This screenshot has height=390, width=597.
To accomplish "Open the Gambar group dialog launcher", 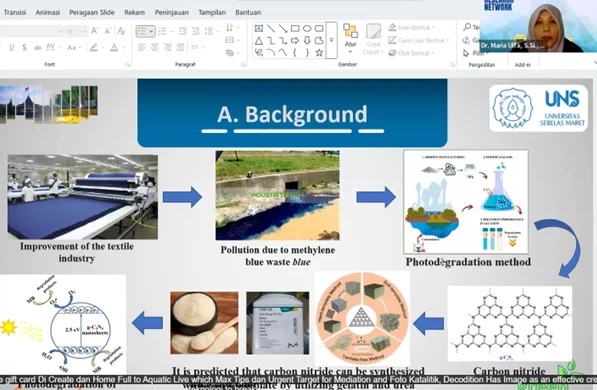I will (452, 65).
